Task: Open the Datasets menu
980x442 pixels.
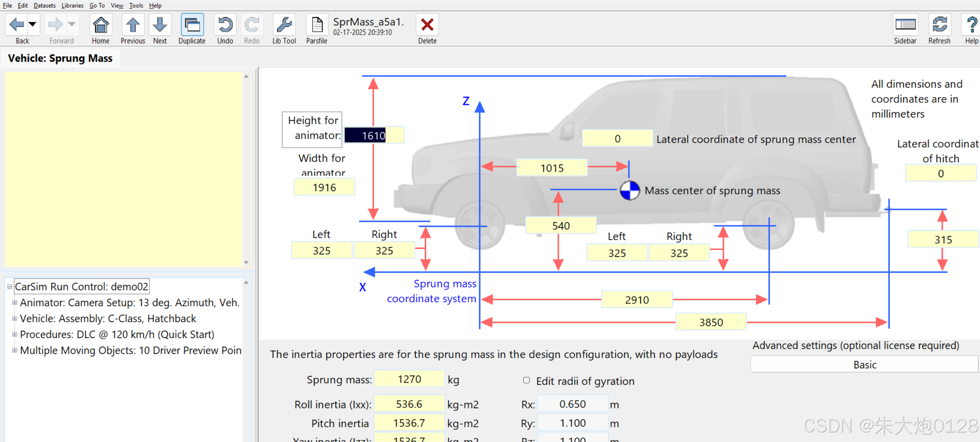Action: pyautogui.click(x=45, y=5)
